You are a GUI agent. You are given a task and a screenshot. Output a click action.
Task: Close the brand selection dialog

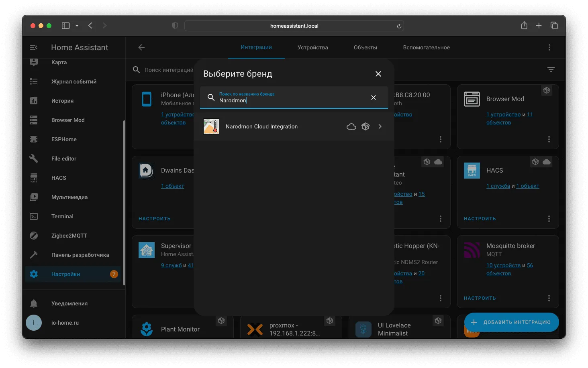378,74
